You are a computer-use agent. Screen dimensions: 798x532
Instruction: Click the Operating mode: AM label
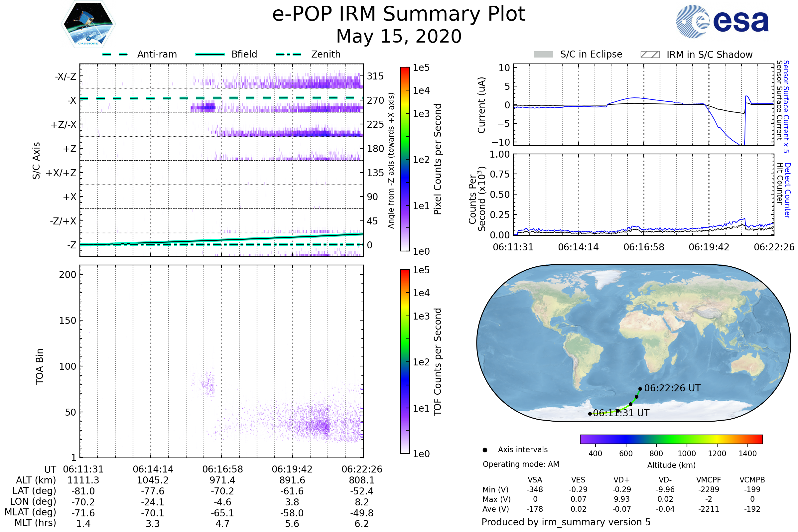coord(521,464)
